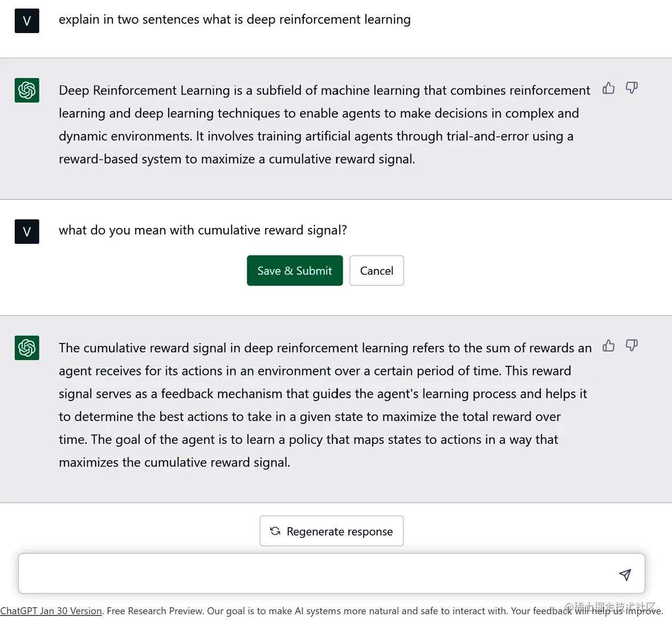
Task: Cancel editing the prompt
Action: coord(377,271)
